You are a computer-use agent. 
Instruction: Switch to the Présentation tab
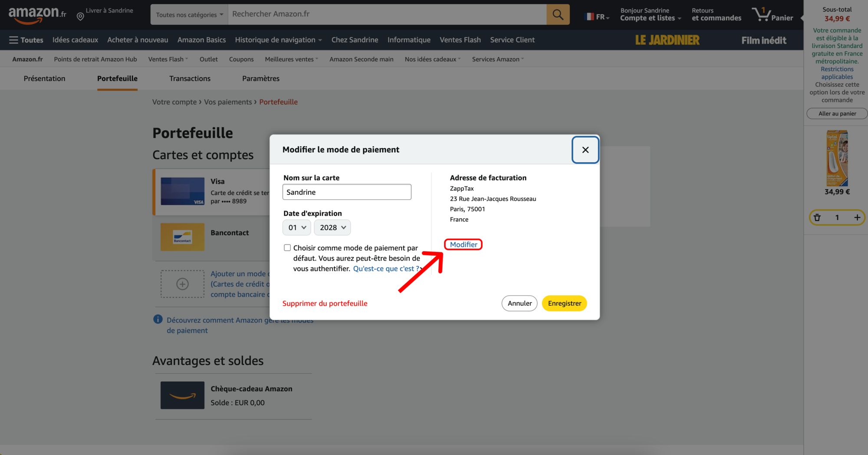click(x=44, y=79)
